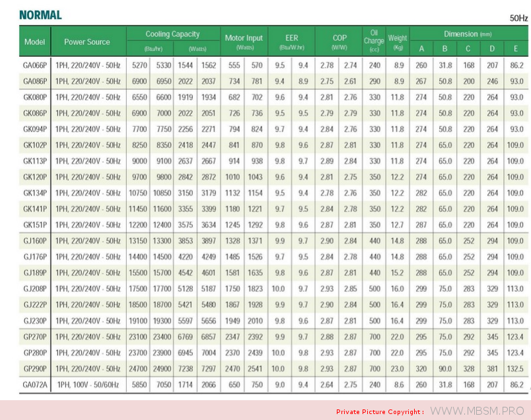Select the EER column header
The width and height of the screenshot is (531, 420).
tap(291, 38)
